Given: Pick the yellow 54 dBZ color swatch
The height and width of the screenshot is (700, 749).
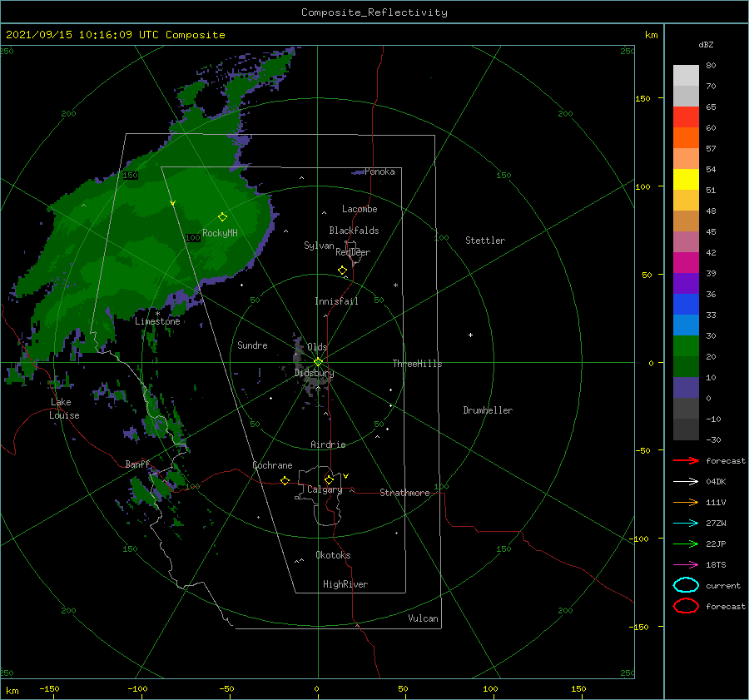Looking at the screenshot, I should pyautogui.click(x=686, y=179).
